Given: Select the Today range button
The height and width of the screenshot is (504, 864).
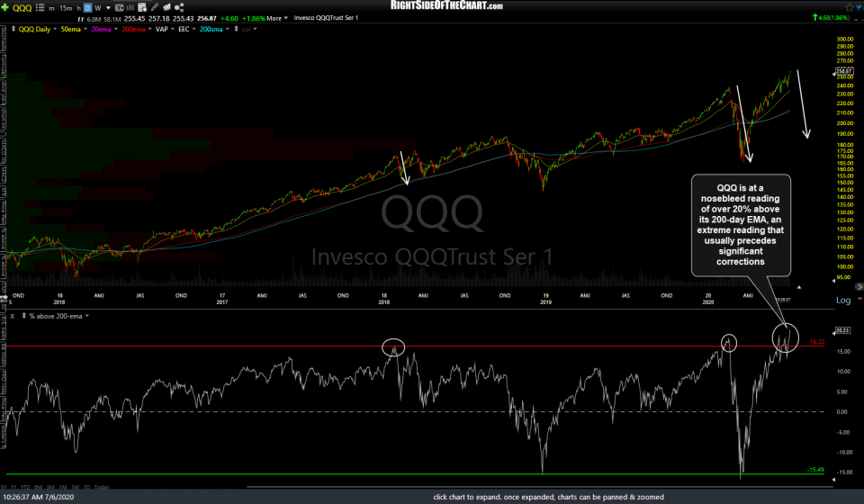Looking at the screenshot, I should coord(102,487).
